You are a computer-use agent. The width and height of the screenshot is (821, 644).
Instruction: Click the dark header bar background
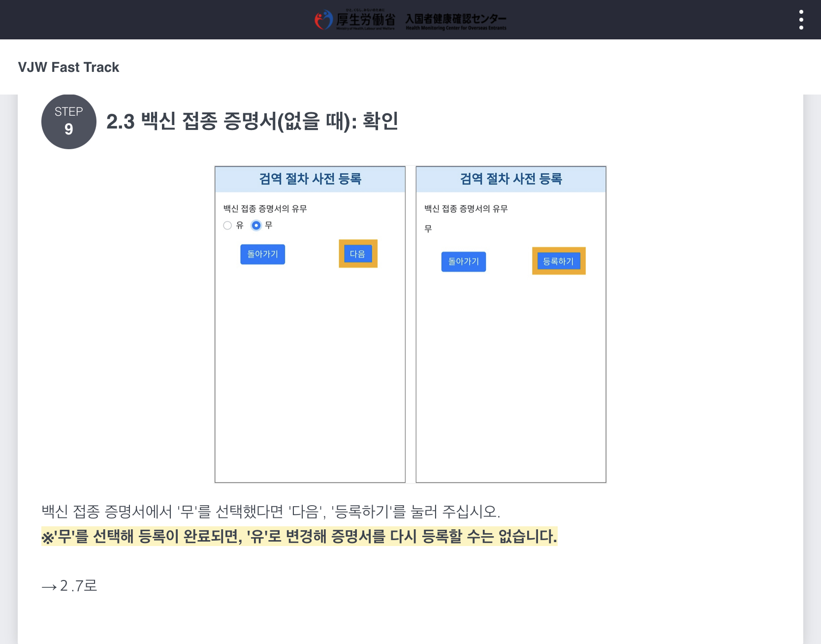[148, 20]
